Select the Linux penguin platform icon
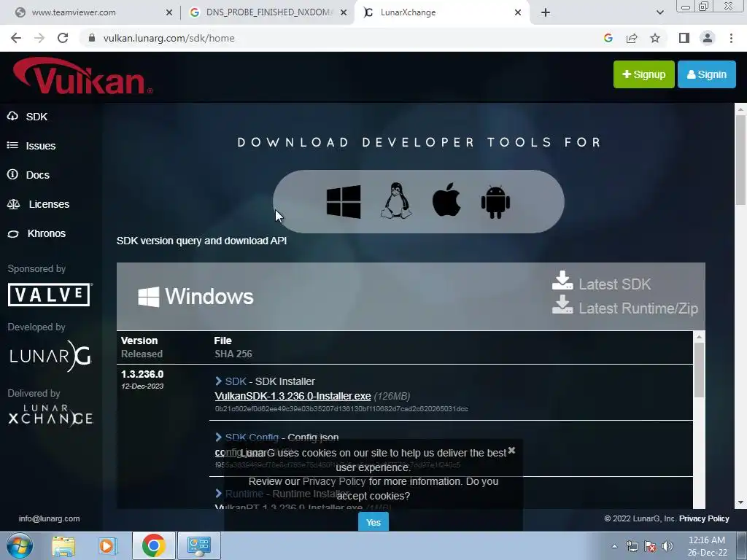This screenshot has height=560, width=747. [x=396, y=201]
